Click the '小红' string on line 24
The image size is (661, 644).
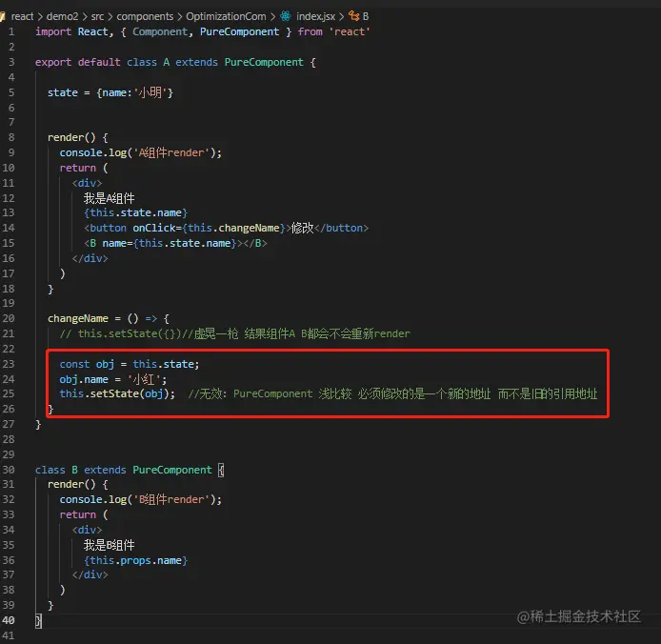[144, 379]
